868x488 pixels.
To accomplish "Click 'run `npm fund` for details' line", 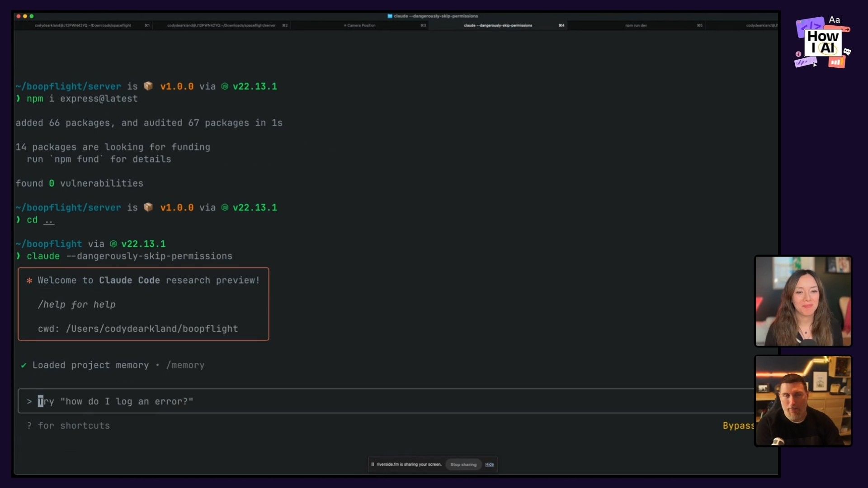I will point(99,160).
